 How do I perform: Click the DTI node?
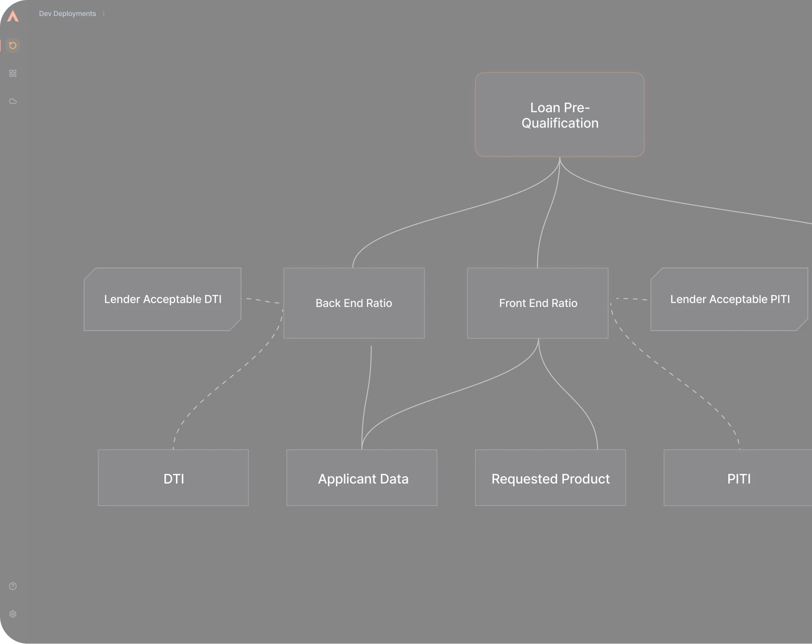(x=173, y=478)
